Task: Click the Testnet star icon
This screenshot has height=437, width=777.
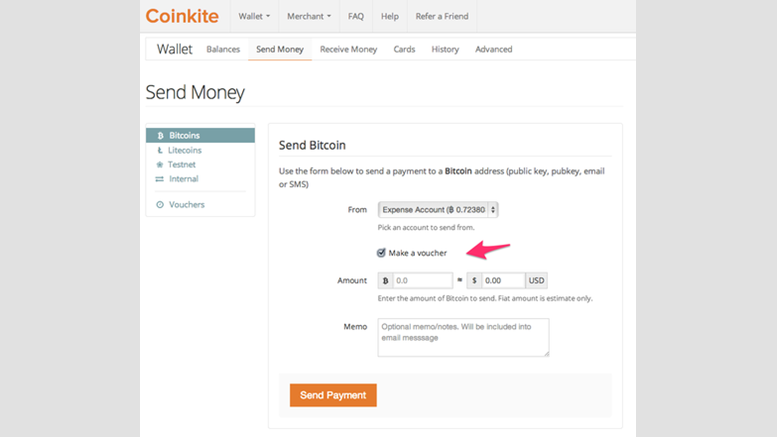Action: [160, 164]
